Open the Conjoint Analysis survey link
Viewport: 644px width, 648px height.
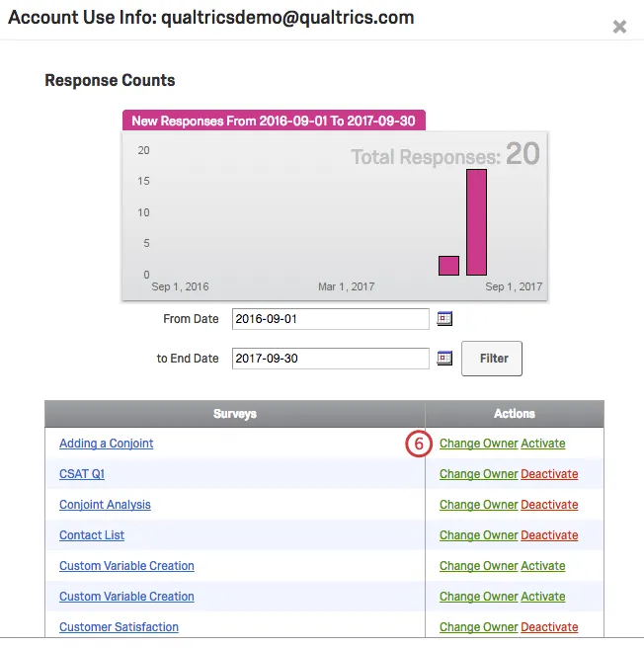[105, 505]
